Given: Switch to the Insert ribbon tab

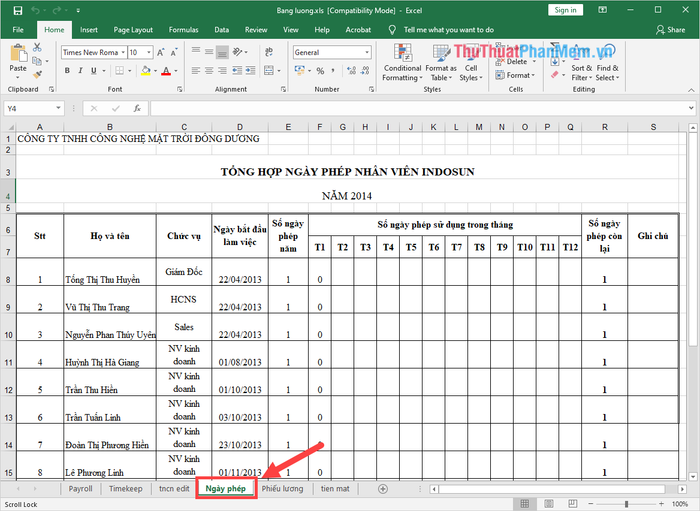Looking at the screenshot, I should pyautogui.click(x=89, y=30).
